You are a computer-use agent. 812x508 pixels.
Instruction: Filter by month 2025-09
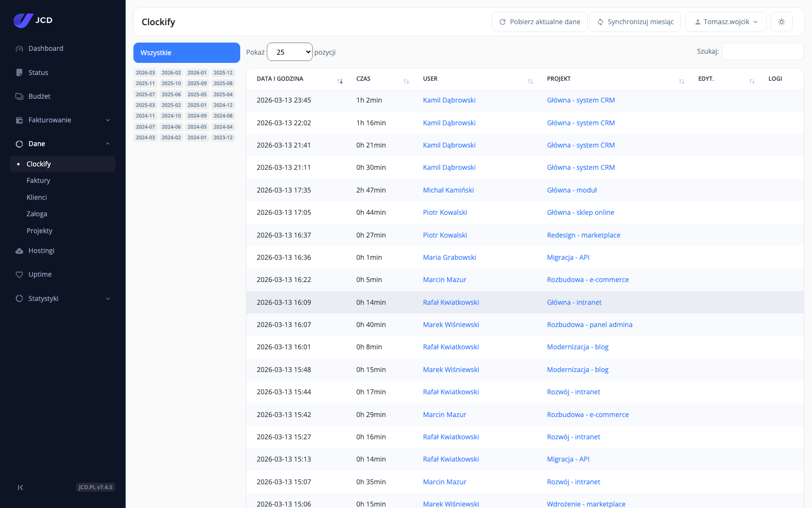tap(197, 83)
